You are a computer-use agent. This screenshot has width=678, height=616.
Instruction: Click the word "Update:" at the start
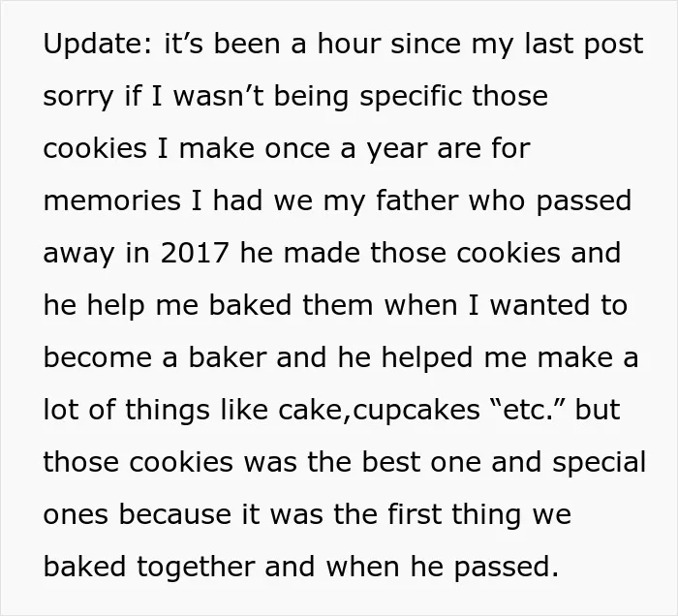pyautogui.click(x=98, y=44)
